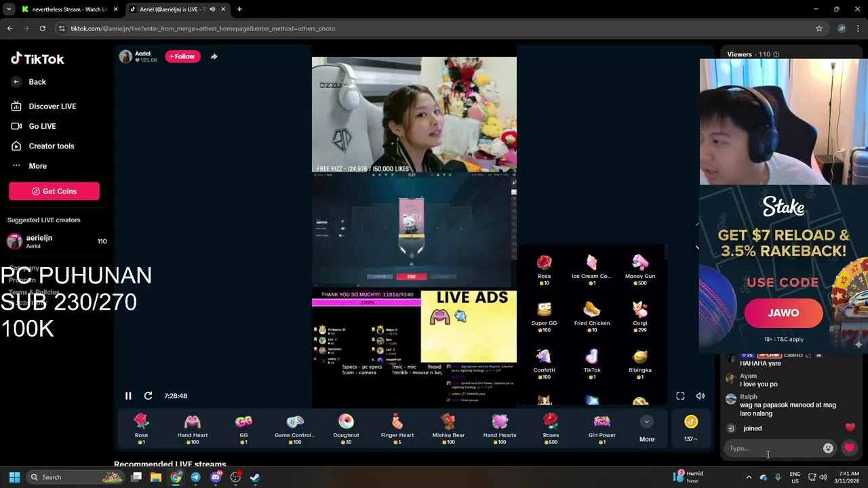
Task: Open the aerieljn suggested LIVE creator
Action: click(x=56, y=241)
